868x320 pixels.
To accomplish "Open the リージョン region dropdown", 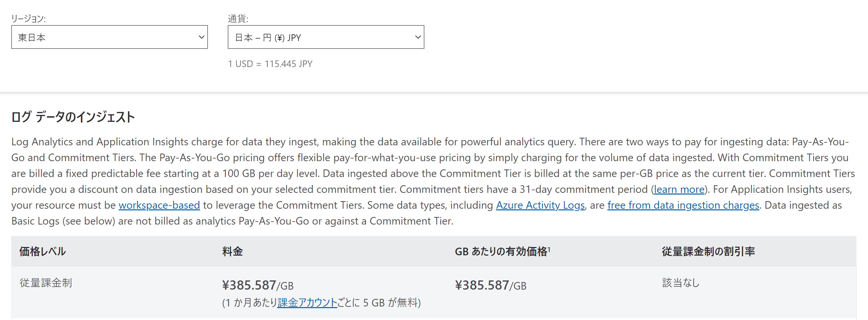I will pos(109,37).
